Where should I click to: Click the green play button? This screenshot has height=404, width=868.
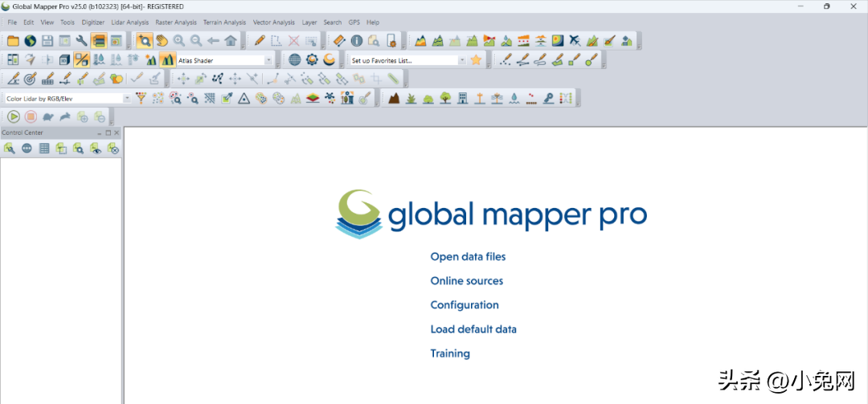(x=14, y=116)
